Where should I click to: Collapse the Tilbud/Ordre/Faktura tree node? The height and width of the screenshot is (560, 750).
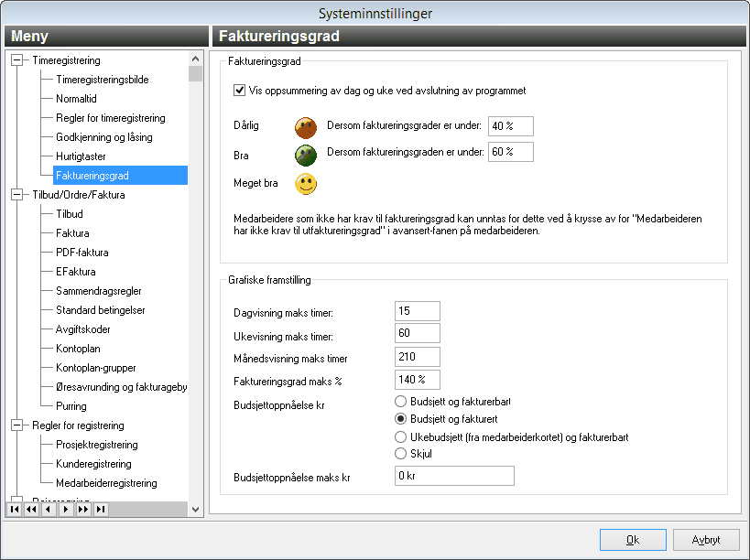[16, 195]
